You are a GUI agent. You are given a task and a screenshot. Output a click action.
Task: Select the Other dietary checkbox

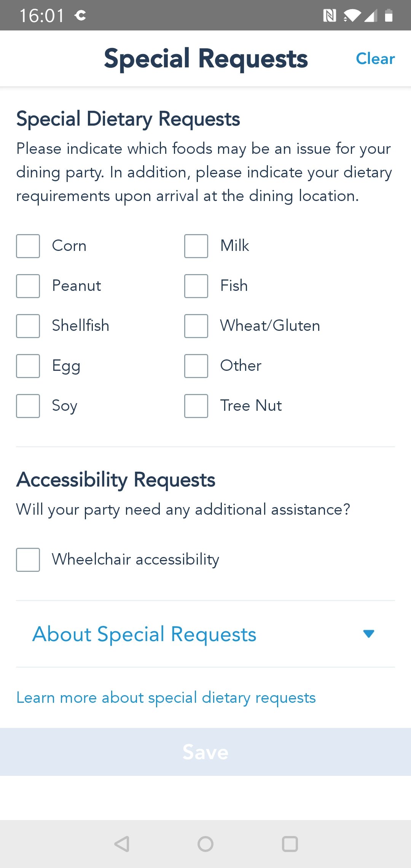click(196, 366)
